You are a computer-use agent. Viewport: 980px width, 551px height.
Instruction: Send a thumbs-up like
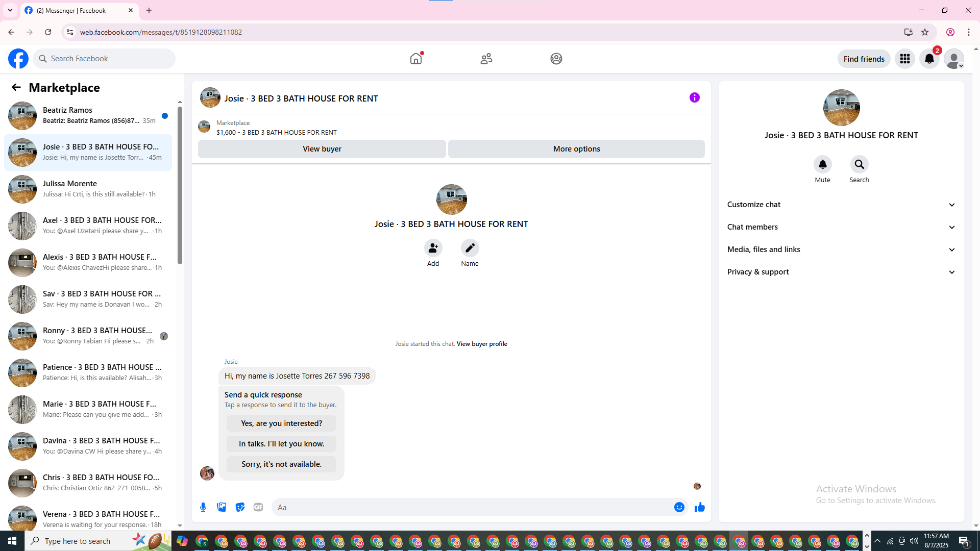pos(699,507)
